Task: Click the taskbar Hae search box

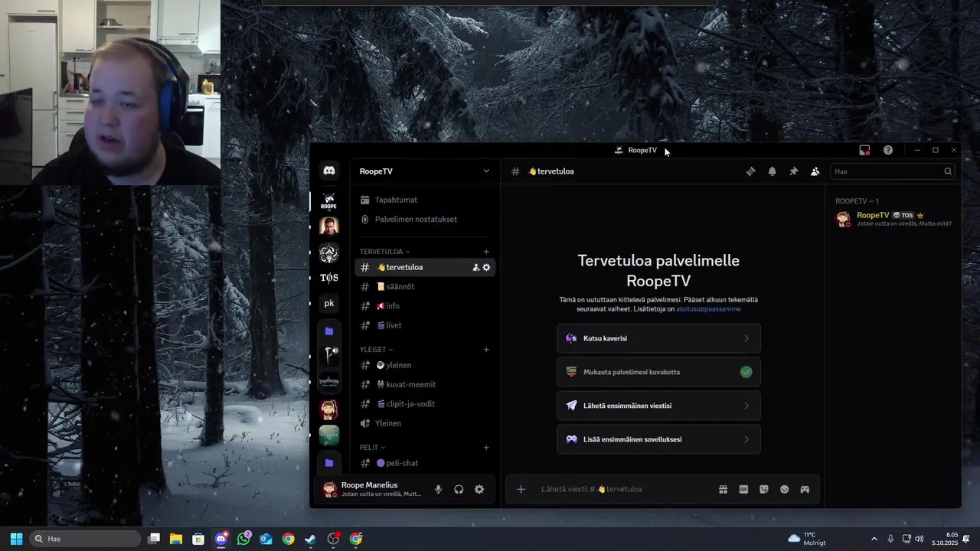Action: click(84, 539)
